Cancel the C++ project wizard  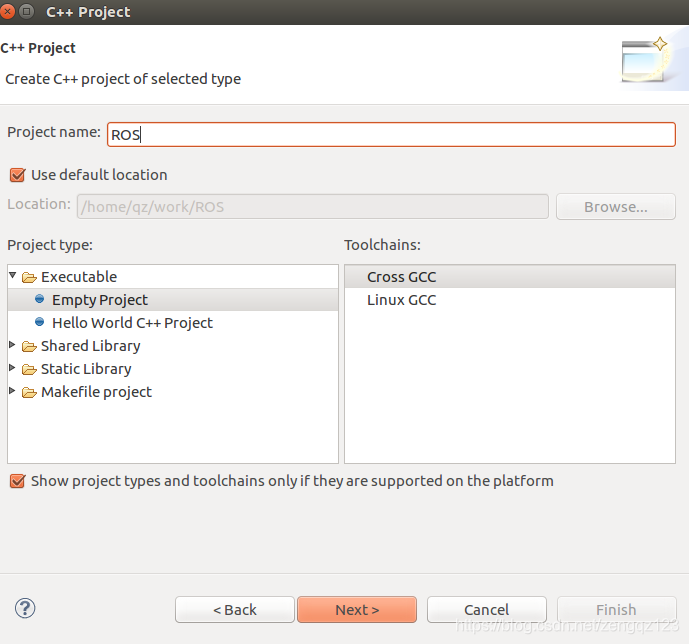[x=486, y=610]
